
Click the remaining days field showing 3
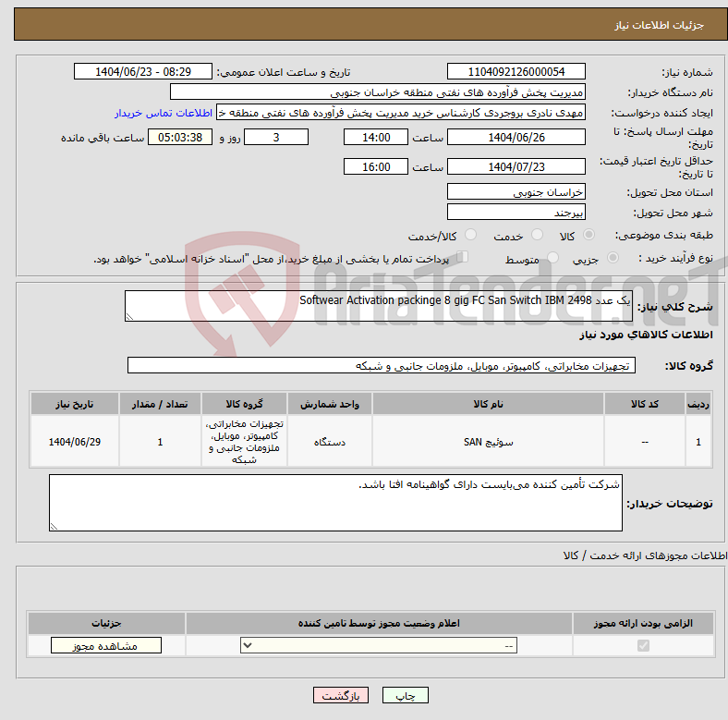pyautogui.click(x=276, y=138)
